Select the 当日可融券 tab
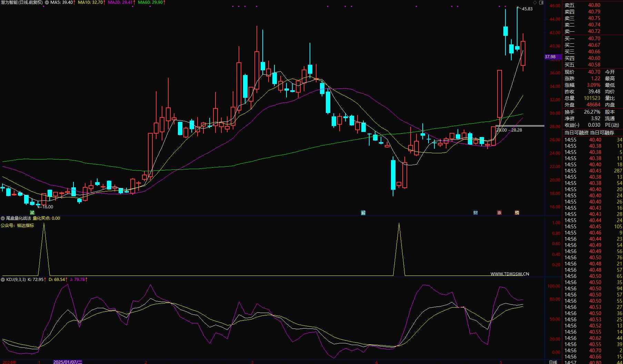 pyautogui.click(x=602, y=133)
